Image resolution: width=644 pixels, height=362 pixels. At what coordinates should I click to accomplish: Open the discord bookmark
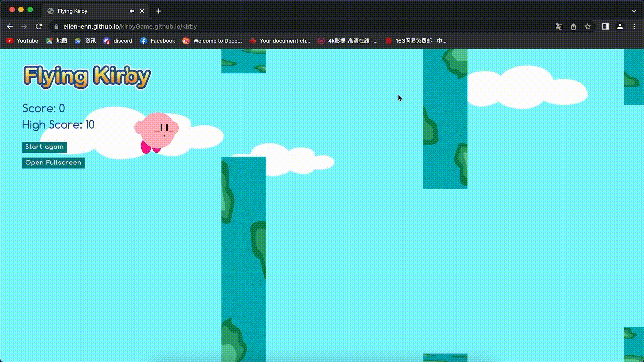pyautogui.click(x=118, y=41)
